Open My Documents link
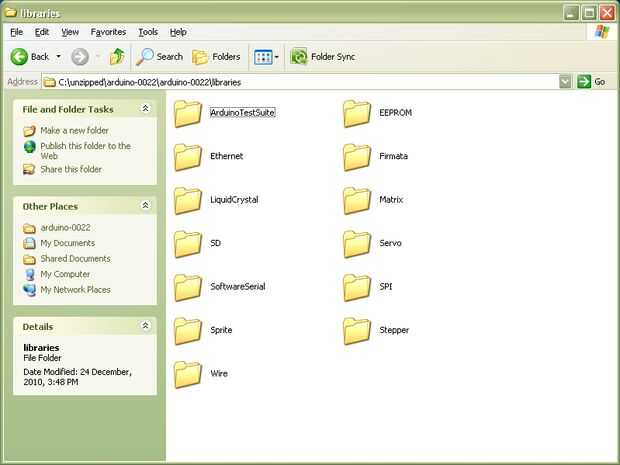Screen dimensions: 620x465 (x=68, y=243)
